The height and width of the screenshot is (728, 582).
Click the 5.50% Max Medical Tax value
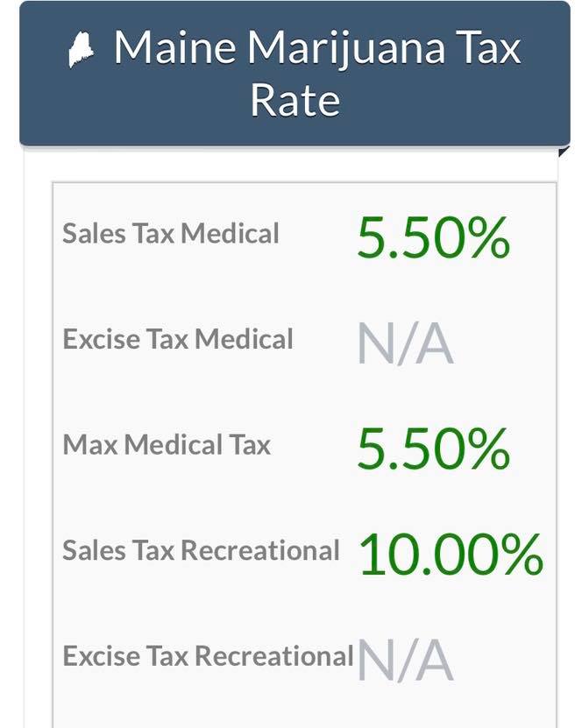pyautogui.click(x=433, y=449)
